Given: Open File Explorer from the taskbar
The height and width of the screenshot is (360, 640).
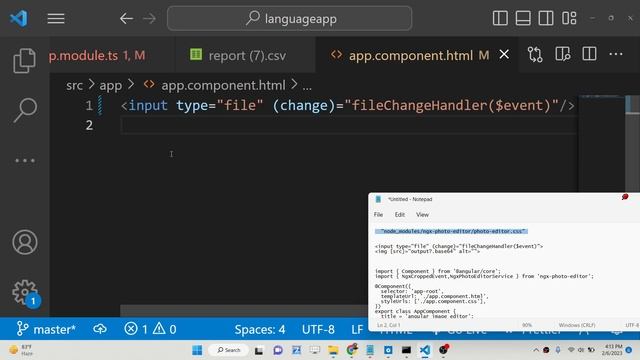Looking at the screenshot, I should [x=333, y=350].
